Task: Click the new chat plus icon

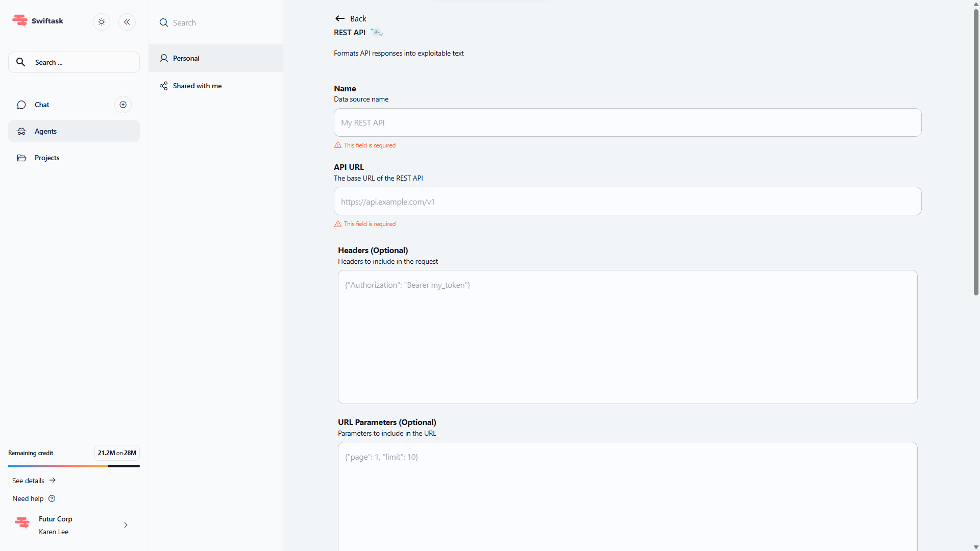Action: point(123,105)
